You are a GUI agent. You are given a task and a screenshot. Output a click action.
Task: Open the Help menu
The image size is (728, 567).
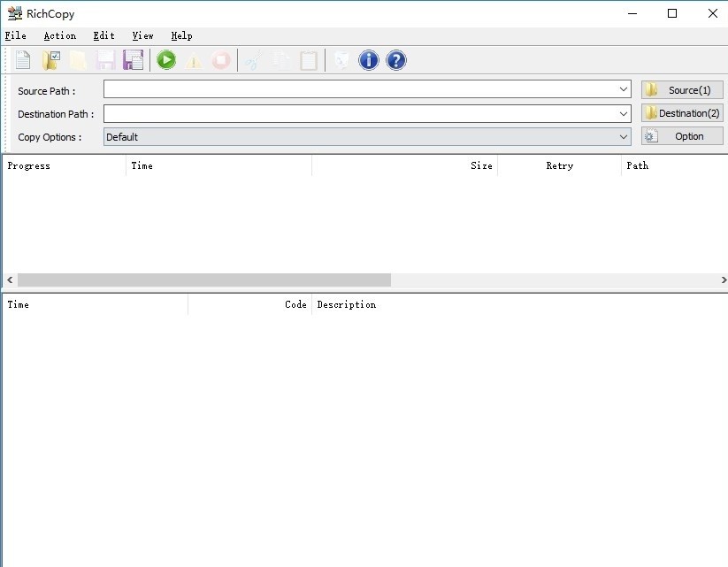click(181, 35)
